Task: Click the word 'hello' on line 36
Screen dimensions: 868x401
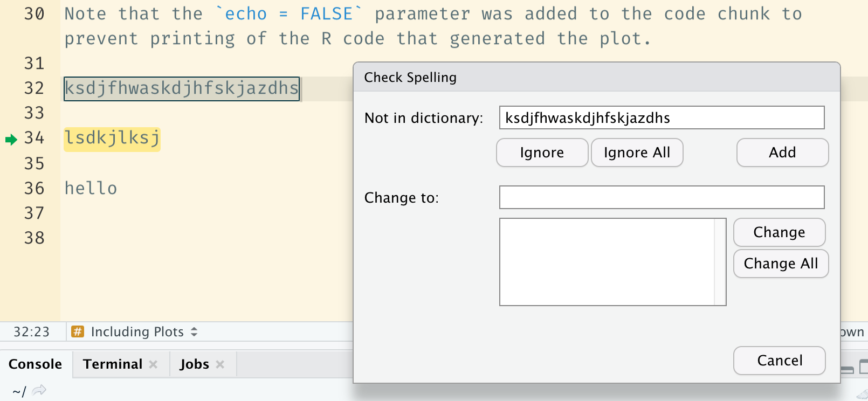Action: (91, 188)
